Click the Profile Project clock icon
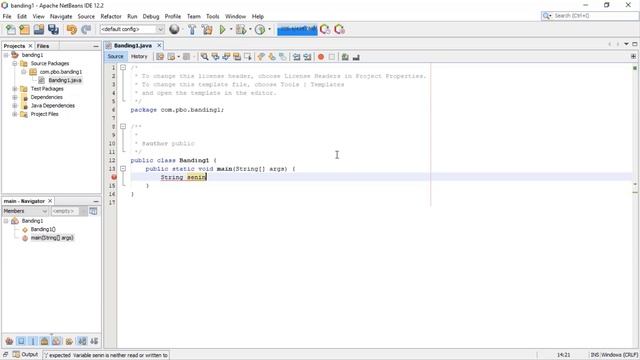640x360 pixels. pos(260,29)
